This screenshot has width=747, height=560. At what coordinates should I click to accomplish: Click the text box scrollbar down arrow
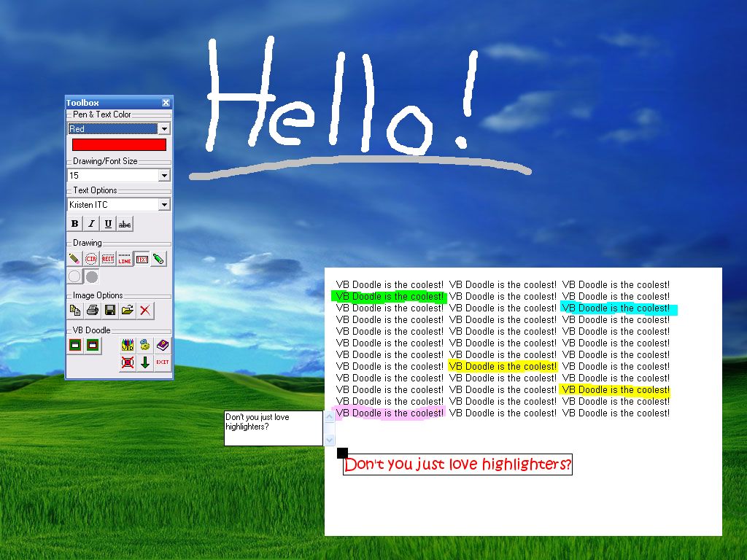click(x=329, y=440)
